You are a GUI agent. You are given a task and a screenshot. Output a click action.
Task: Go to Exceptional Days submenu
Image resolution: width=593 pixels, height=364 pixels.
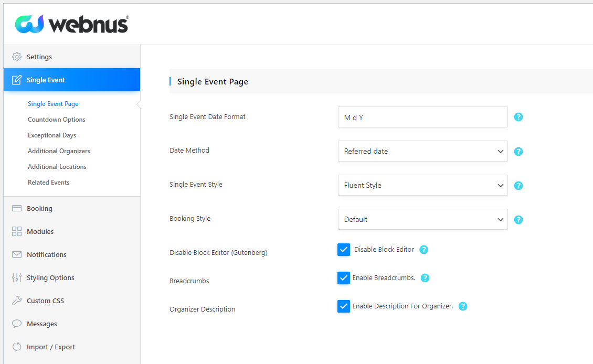[52, 135]
